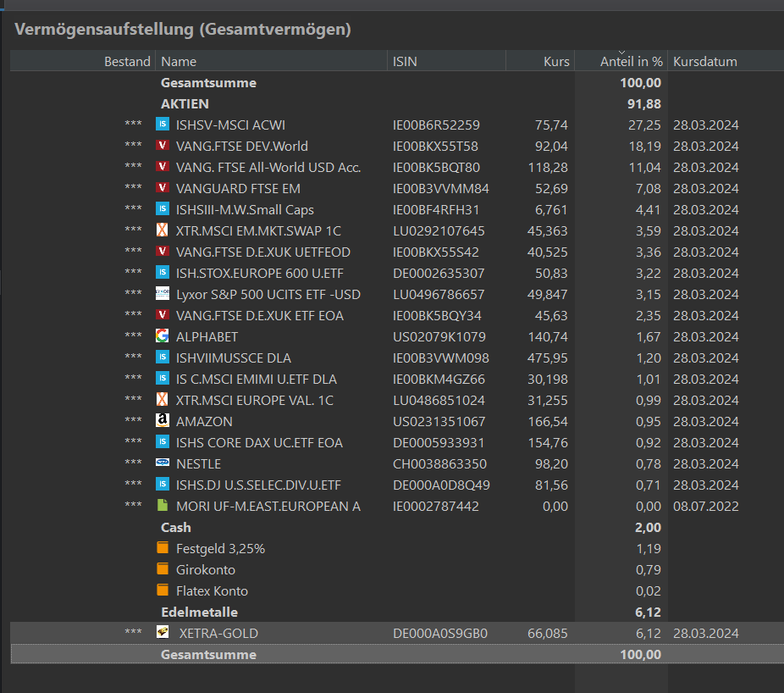Click the name Girokonto
Viewport: 784px width, 693px height.
coord(206,570)
